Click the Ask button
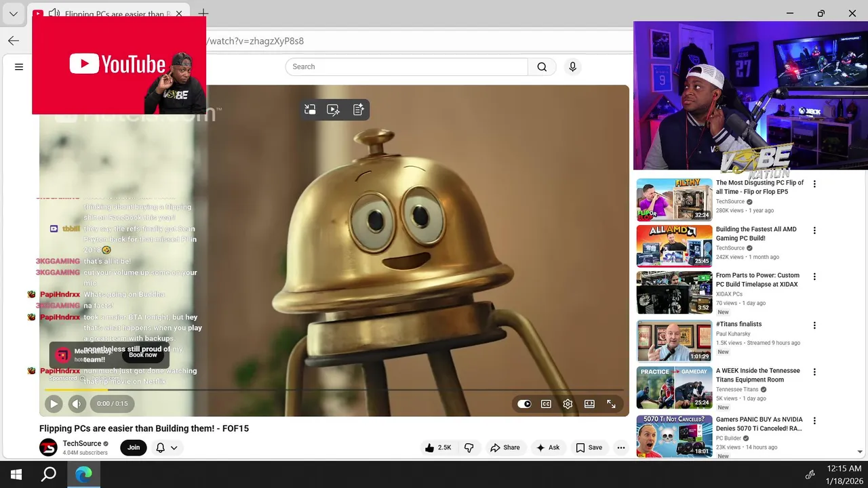868x488 pixels. [x=548, y=447]
